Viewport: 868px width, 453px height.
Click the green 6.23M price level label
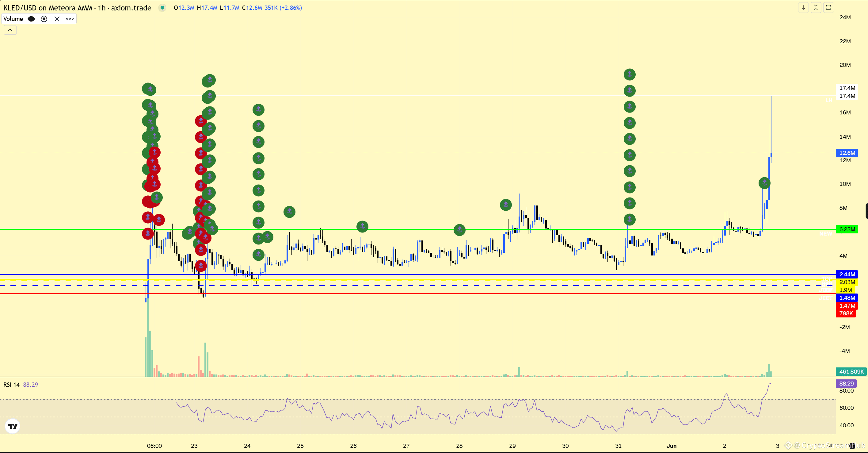(x=847, y=229)
